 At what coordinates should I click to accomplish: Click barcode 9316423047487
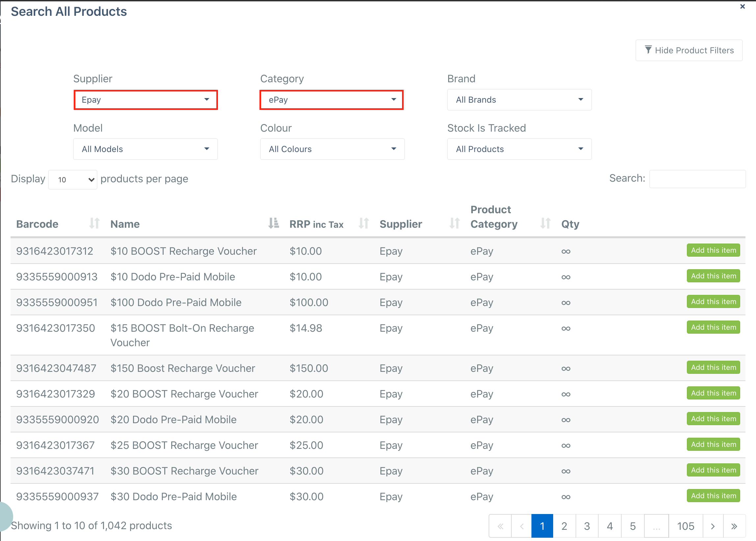point(56,368)
